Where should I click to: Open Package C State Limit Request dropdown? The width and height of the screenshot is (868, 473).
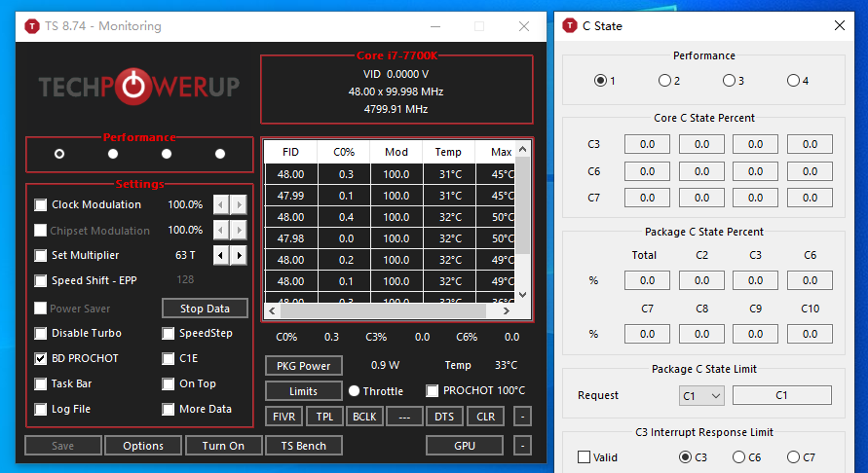coord(701,395)
